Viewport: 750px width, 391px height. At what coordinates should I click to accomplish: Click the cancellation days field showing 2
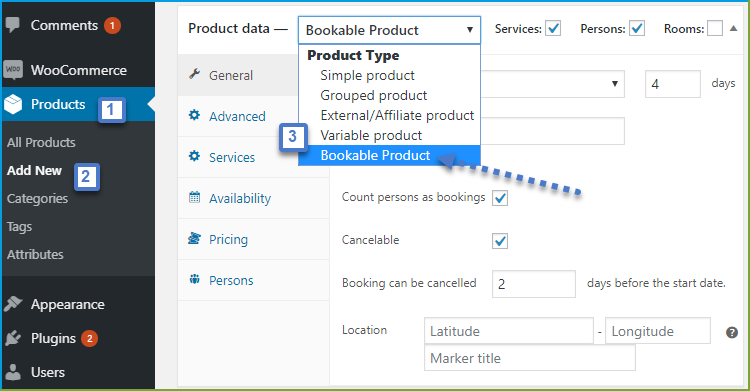click(533, 284)
